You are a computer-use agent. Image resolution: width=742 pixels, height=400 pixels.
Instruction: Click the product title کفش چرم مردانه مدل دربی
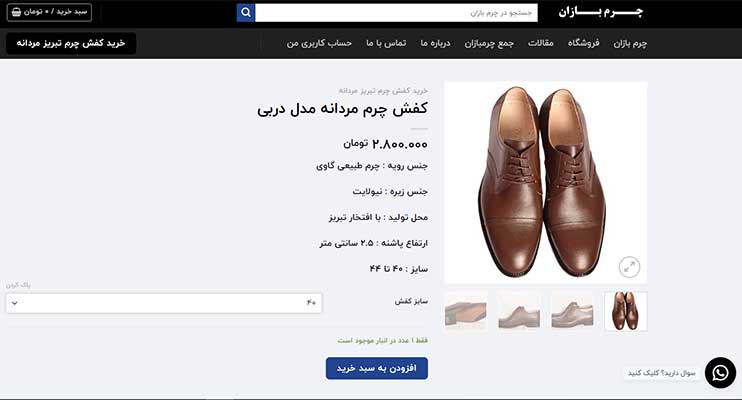342,109
